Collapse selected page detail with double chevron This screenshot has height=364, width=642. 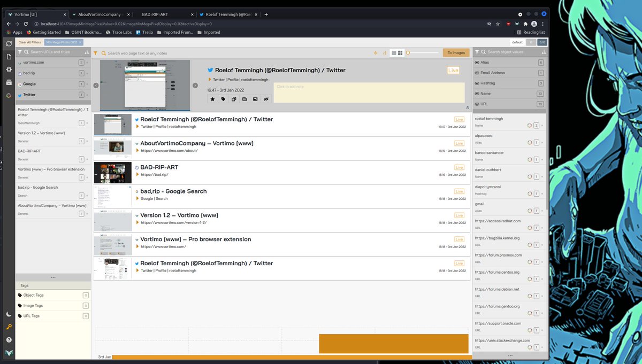(x=468, y=107)
